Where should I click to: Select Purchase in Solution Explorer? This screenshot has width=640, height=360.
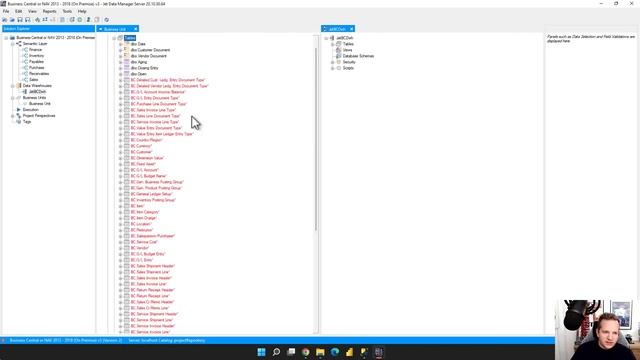36,68
